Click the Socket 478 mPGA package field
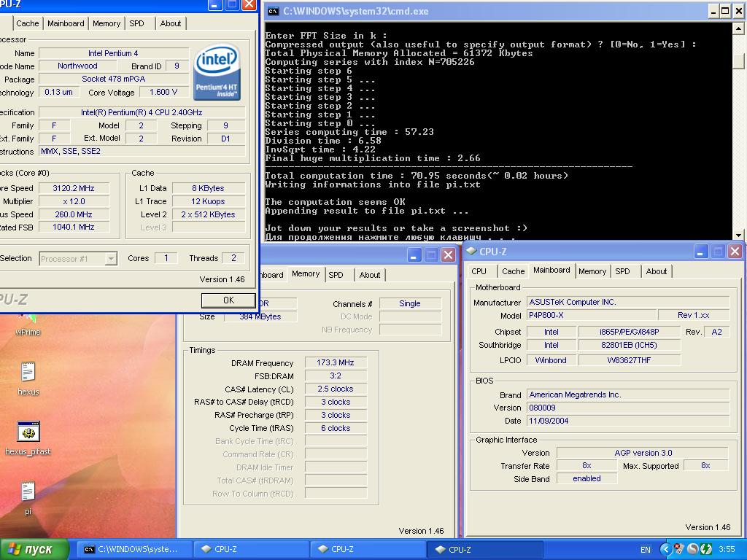Image resolution: width=747 pixels, height=560 pixels. (113, 79)
